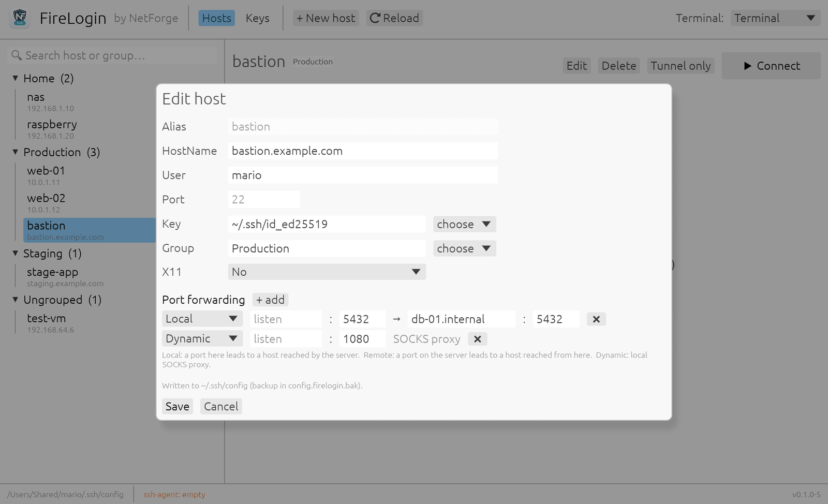
Task: Open the Hosts tab
Action: (x=216, y=18)
